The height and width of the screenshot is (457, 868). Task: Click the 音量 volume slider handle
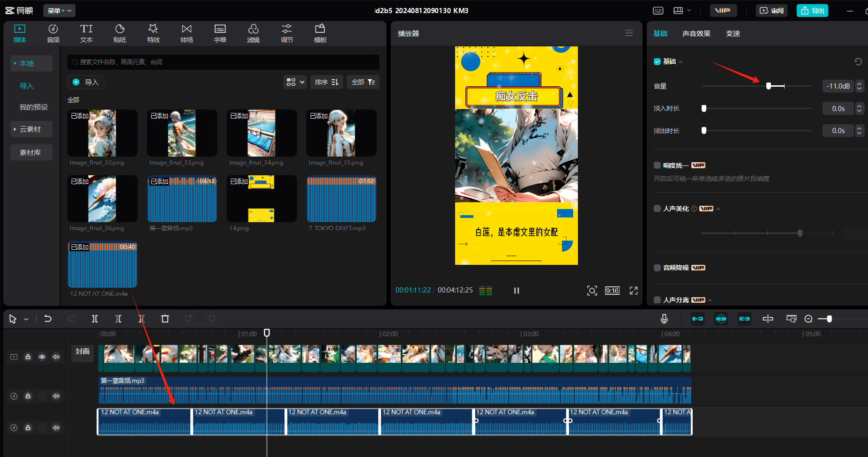tap(769, 86)
